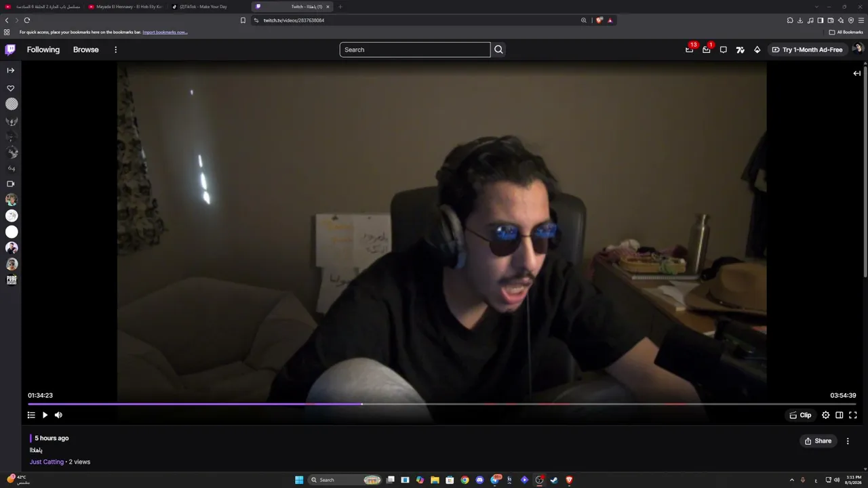
Task: Open the Browse page
Action: pyautogui.click(x=86, y=49)
